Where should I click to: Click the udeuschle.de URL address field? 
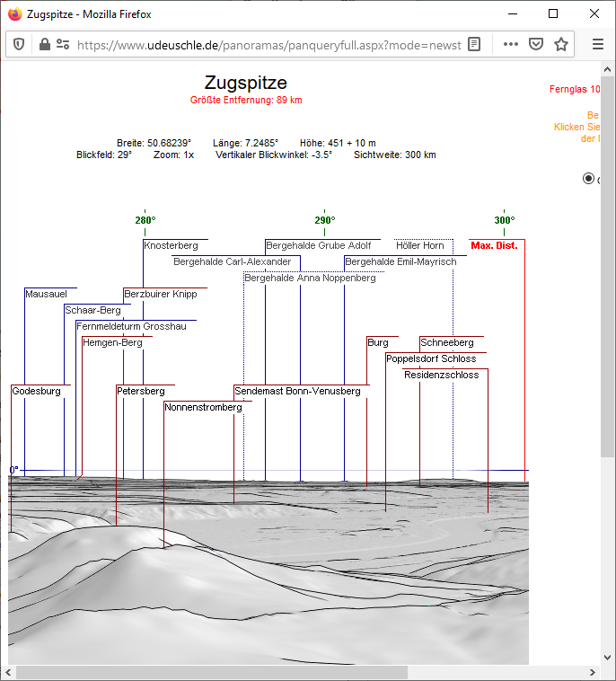tap(269, 44)
